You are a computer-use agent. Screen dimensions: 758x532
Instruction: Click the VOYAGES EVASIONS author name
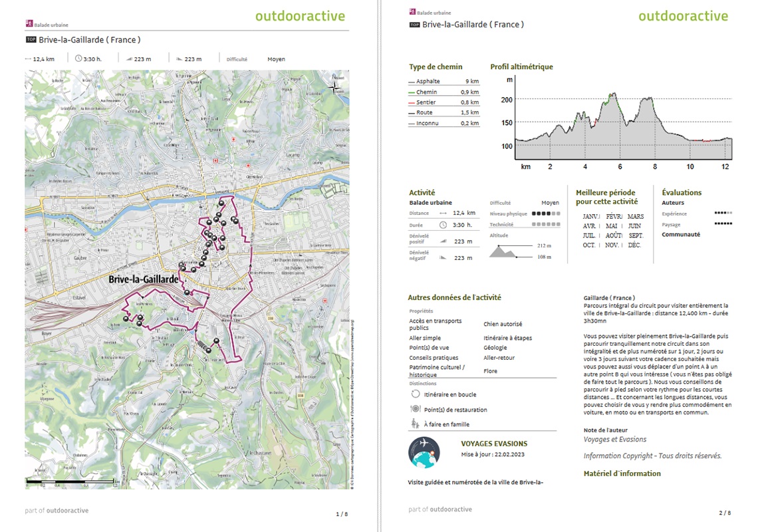click(x=494, y=444)
